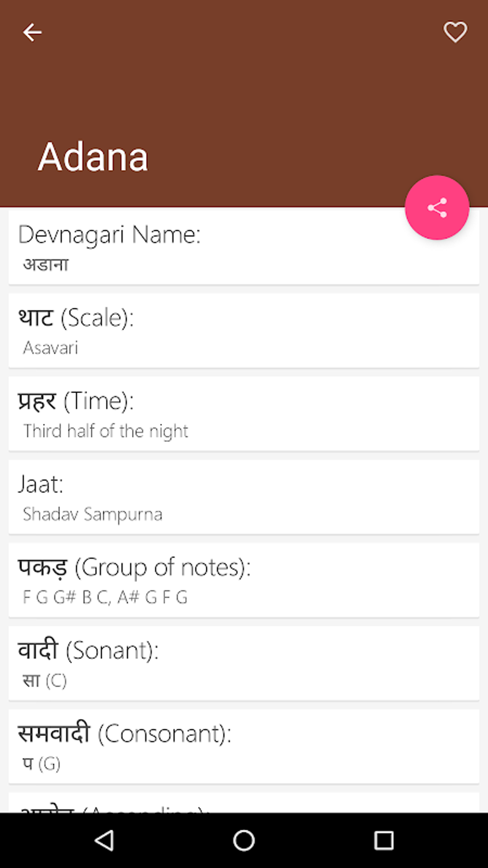Tap the Shadav Sampurna value
The height and width of the screenshot is (868, 488).
93,515
